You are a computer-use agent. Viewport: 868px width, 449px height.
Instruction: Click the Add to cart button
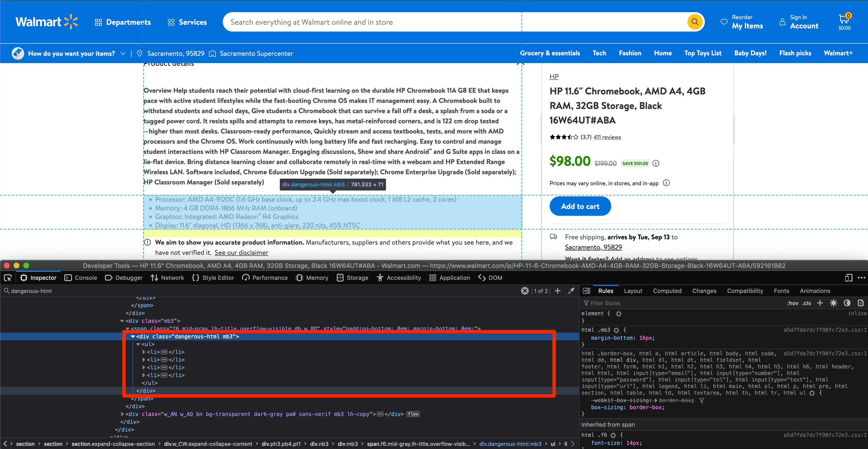[x=580, y=206]
